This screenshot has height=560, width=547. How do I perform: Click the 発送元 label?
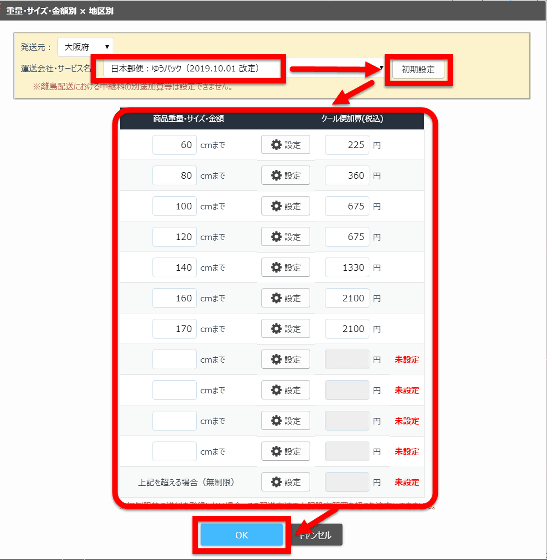point(36,47)
